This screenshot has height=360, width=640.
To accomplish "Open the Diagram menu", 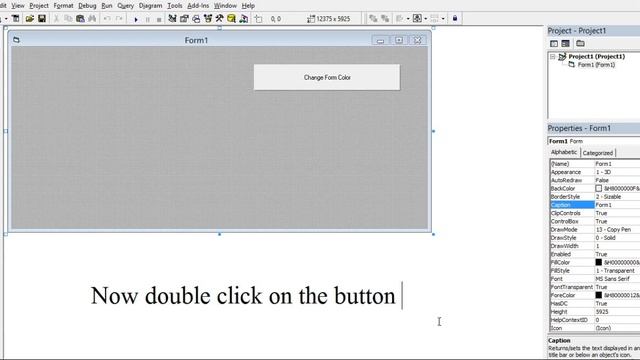I will pos(150,6).
